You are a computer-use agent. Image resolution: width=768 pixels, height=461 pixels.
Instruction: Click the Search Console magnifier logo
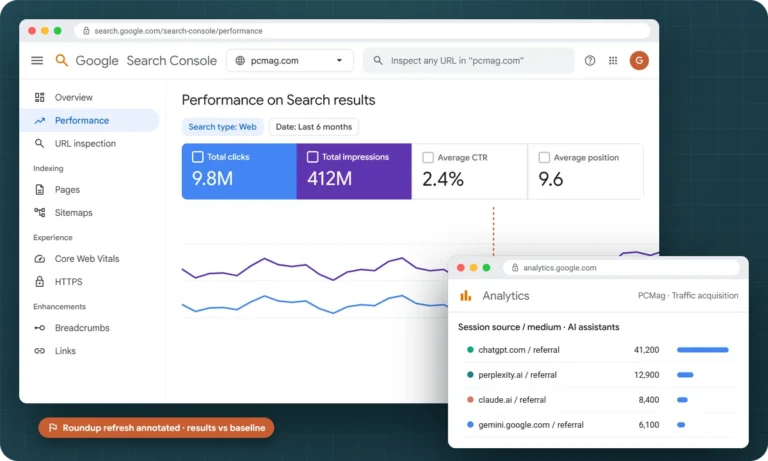tap(61, 60)
